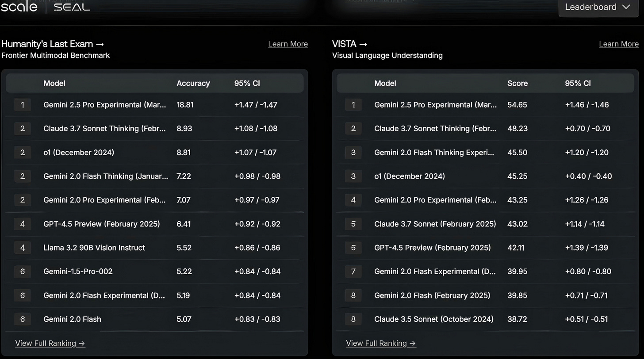Select Gemini 2.5 Pro Experimental row with 54.65
The width and height of the screenshot is (644, 359).
point(486,105)
